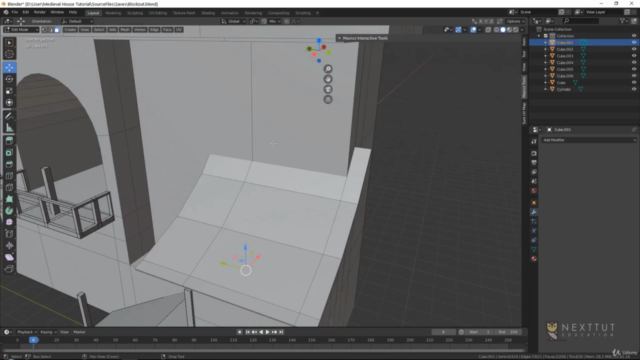
Task: Activate the Move tool
Action: tap(9, 67)
